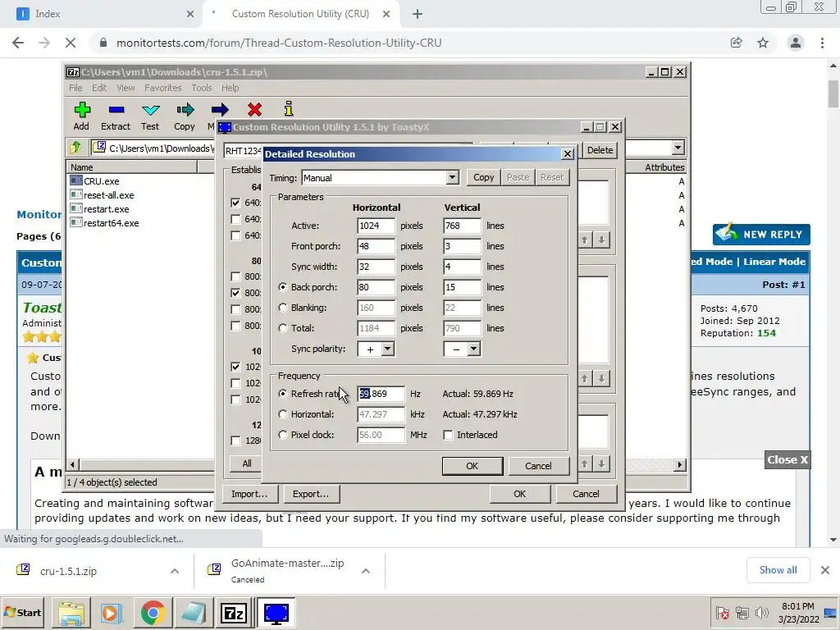Click the 7-Zip Test toolbar icon

tap(151, 111)
